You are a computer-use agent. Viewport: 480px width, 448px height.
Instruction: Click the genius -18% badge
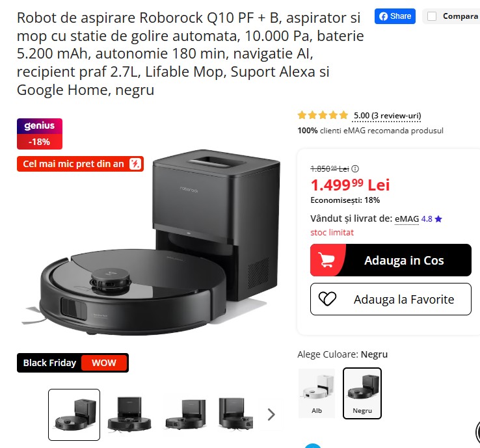(x=40, y=134)
